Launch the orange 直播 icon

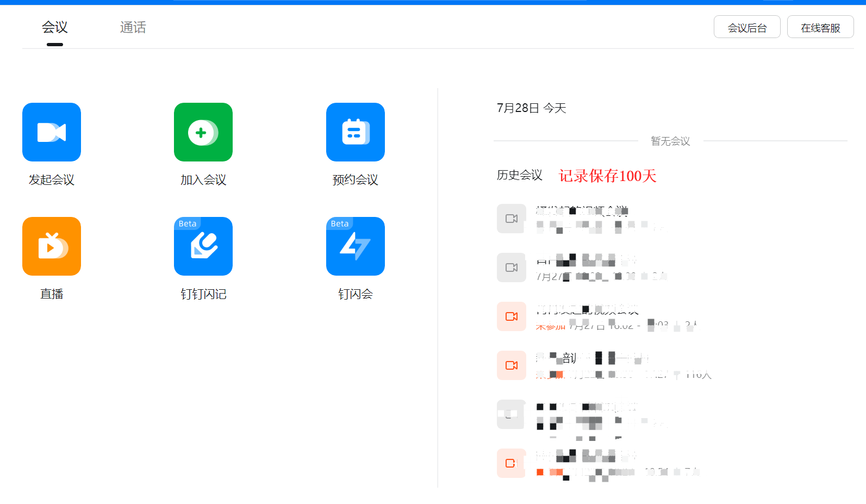click(52, 246)
